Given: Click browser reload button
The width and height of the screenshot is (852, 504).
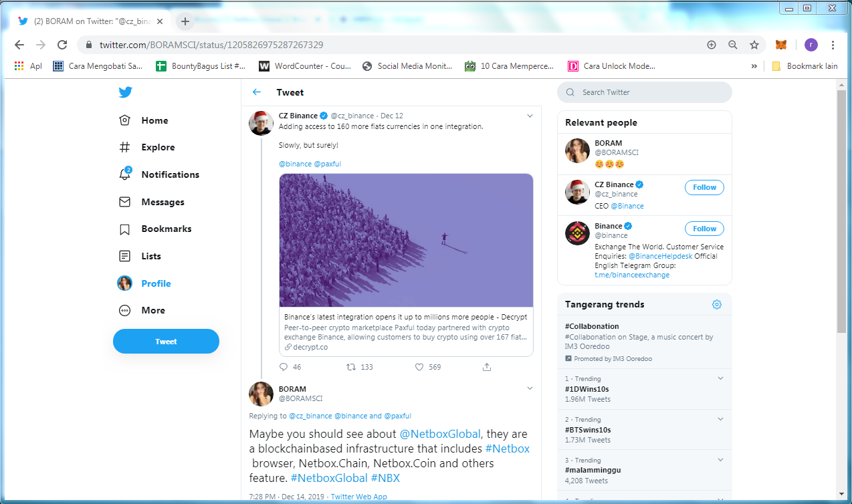Looking at the screenshot, I should pyautogui.click(x=62, y=45).
